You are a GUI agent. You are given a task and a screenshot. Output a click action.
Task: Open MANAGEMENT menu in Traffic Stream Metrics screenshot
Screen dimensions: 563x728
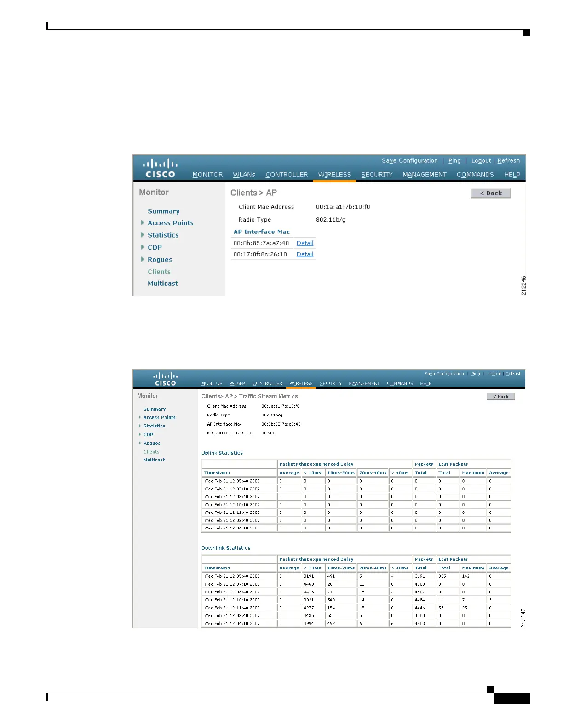(x=364, y=383)
